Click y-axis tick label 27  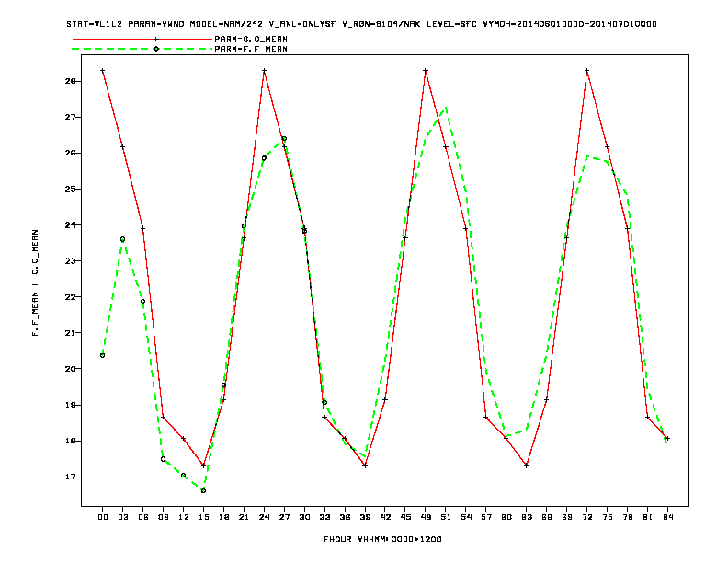pyautogui.click(x=70, y=117)
